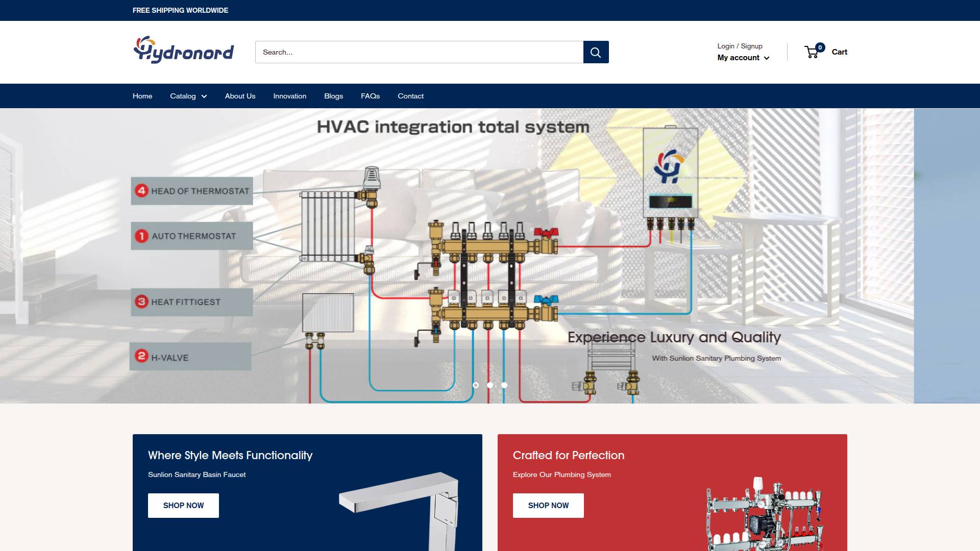
Task: Click the red number 4 thermostat badge
Action: (x=141, y=191)
